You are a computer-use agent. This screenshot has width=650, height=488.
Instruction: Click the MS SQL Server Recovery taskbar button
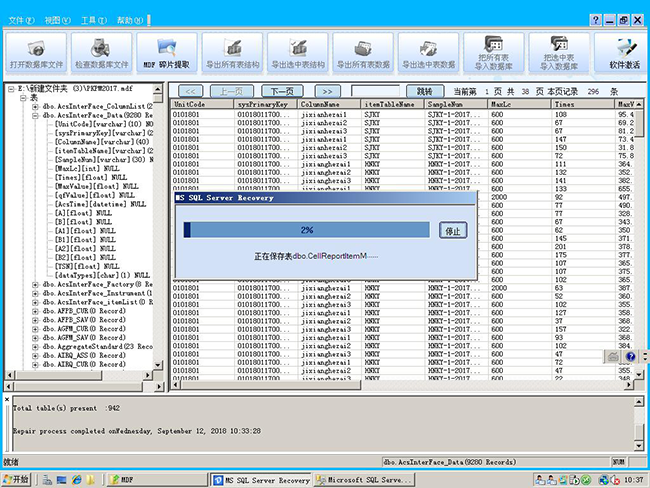(261, 480)
